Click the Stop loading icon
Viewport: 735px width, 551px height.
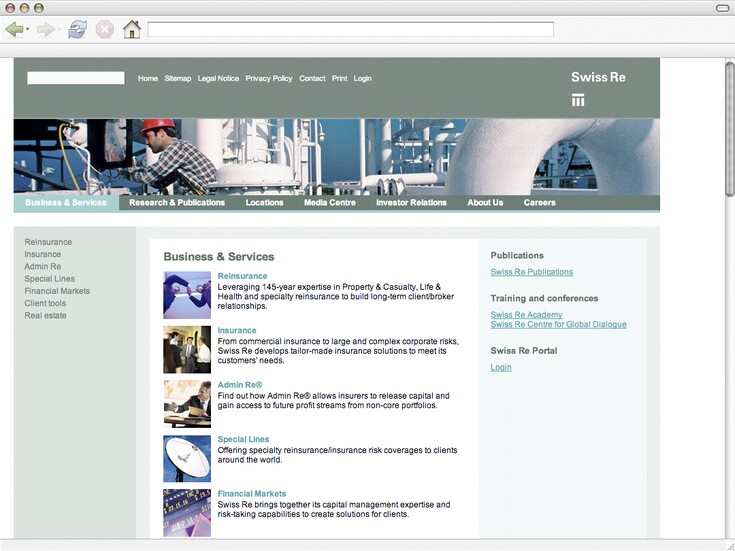(105, 30)
